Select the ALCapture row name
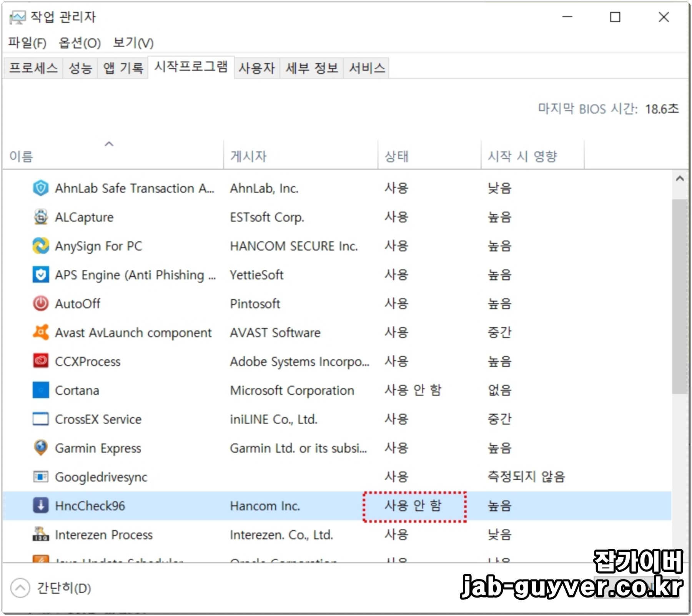 [x=84, y=217]
